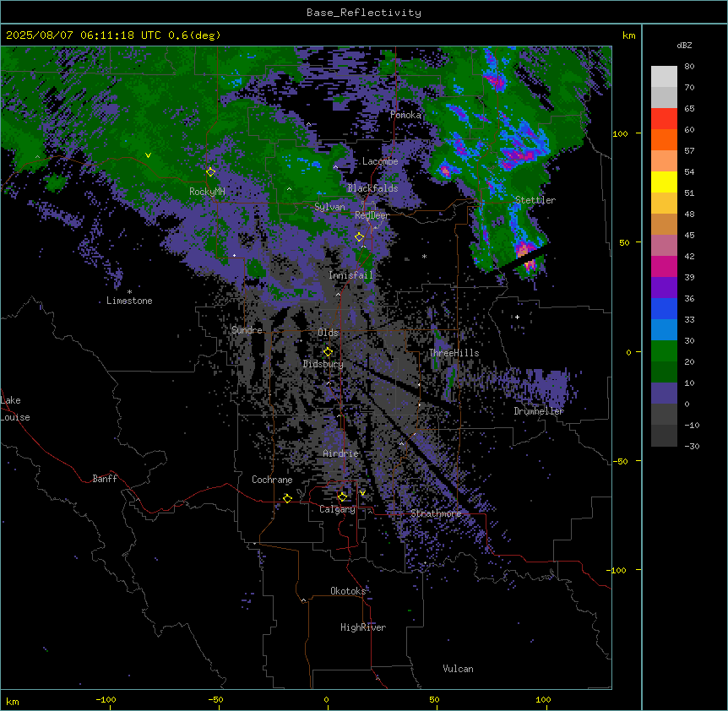Click the vertical axis -50 tick label
The width and height of the screenshot is (728, 711).
tap(620, 461)
